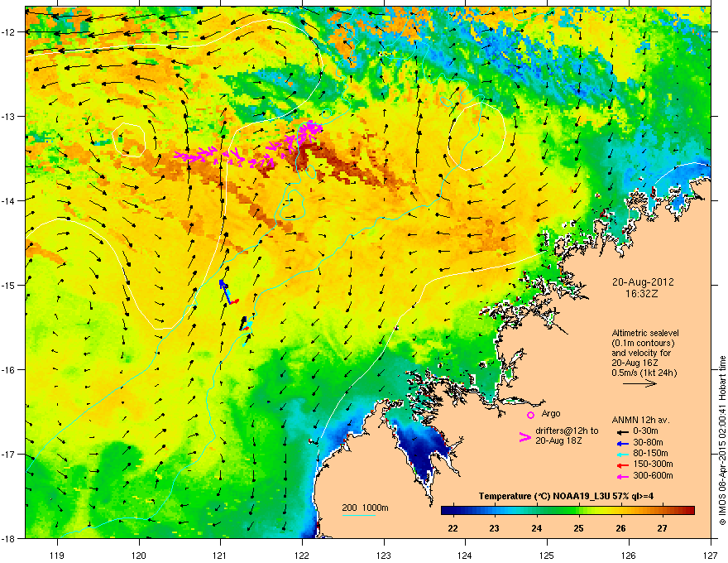
Task: Click the latitude axis label '-15'
Action: tap(8, 285)
